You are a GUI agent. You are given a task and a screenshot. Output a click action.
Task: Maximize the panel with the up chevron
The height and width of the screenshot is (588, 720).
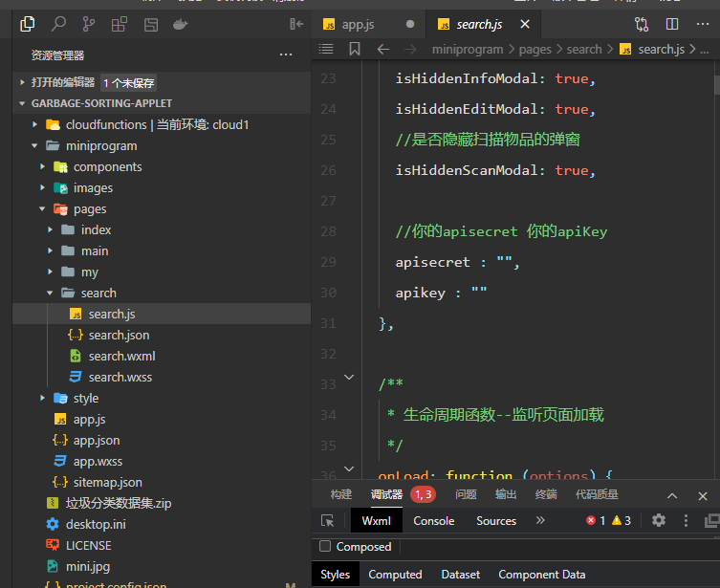click(672, 496)
